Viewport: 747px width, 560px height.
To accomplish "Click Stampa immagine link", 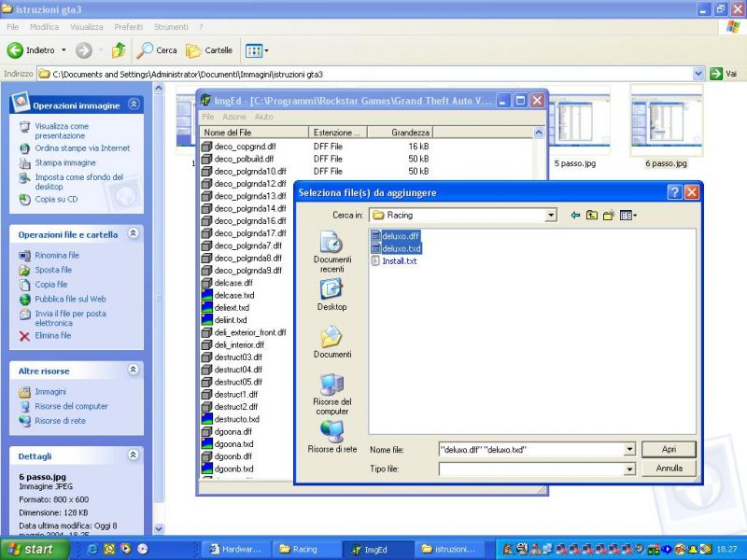I will point(65,162).
